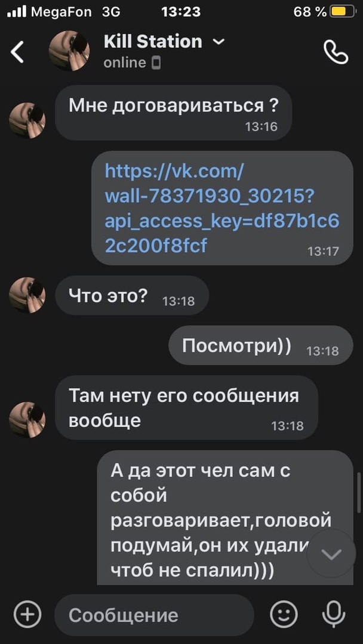Tap avatar beside "Мне договариваться ?" message
Image resolution: width=363 pixels, height=644 pixels.
coord(27,120)
